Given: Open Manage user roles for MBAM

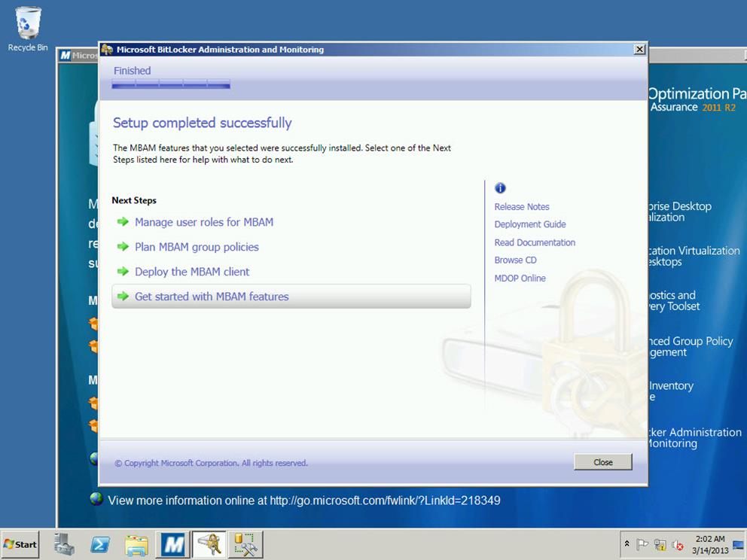Looking at the screenshot, I should point(204,222).
